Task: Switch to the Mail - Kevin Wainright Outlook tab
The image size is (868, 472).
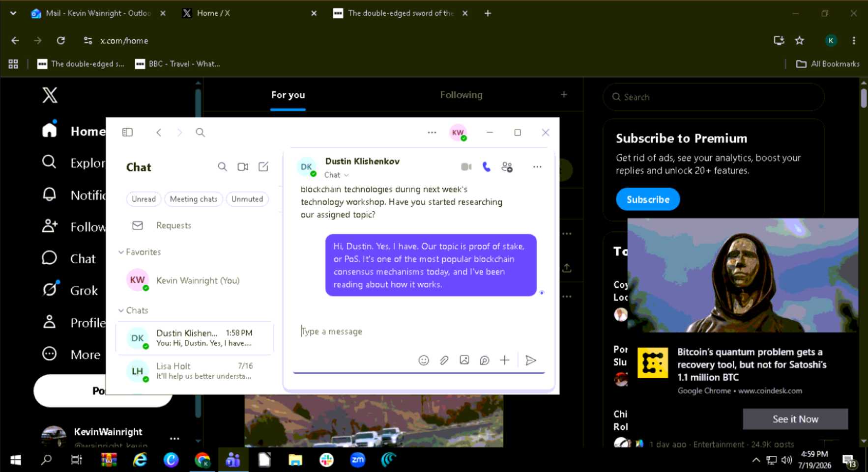Action: coord(98,13)
